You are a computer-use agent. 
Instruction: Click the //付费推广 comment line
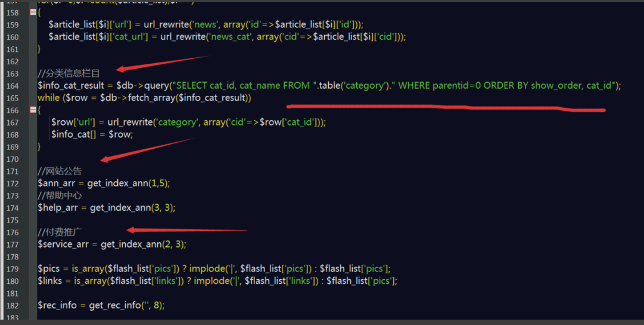[x=60, y=232]
